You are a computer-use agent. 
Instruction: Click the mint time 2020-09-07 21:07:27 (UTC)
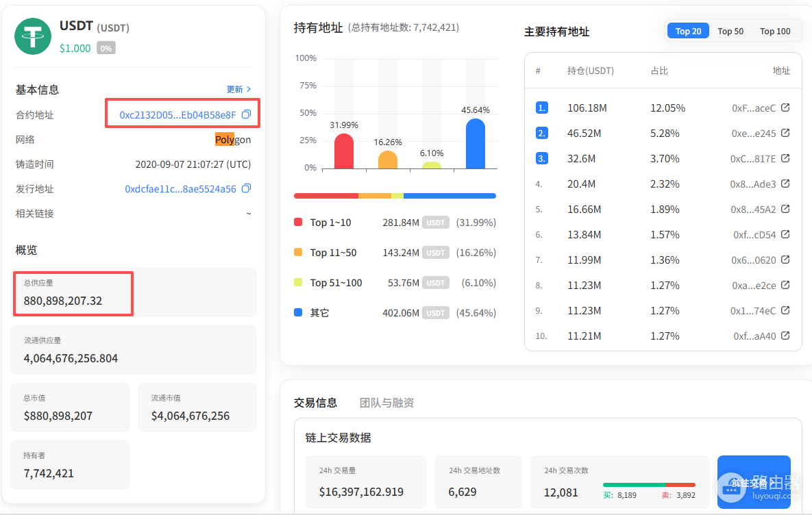coord(193,164)
